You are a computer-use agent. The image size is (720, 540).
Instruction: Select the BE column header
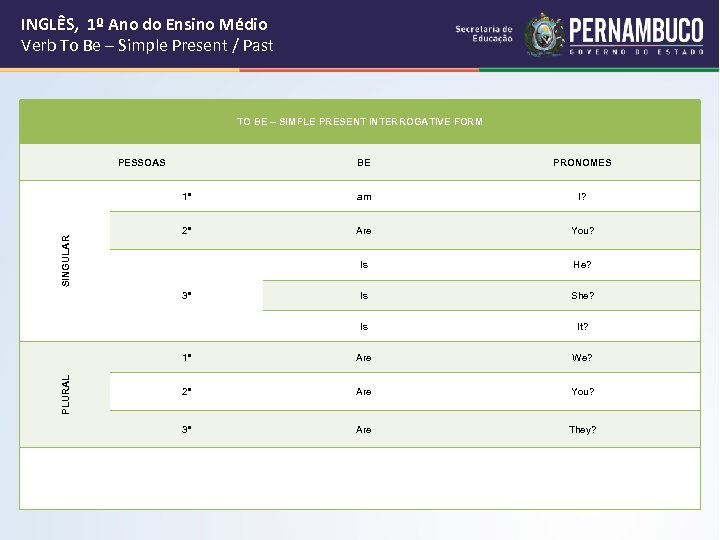click(x=363, y=162)
